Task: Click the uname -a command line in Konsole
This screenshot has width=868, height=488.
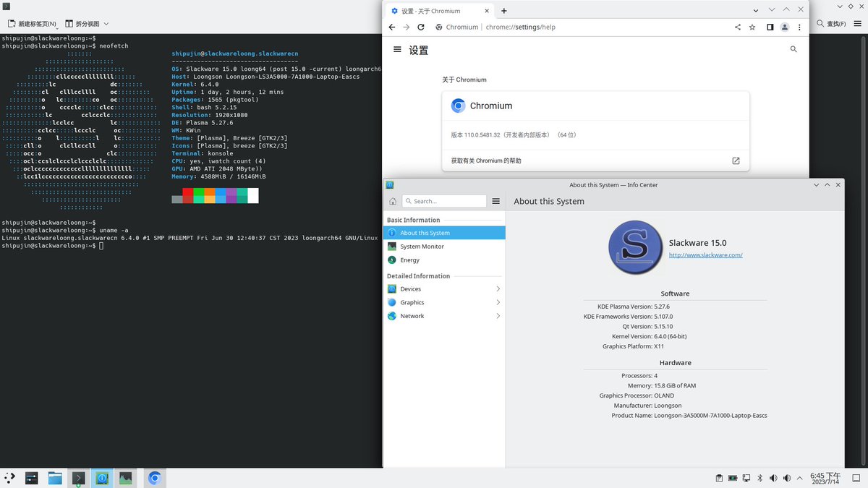Action: 65,230
